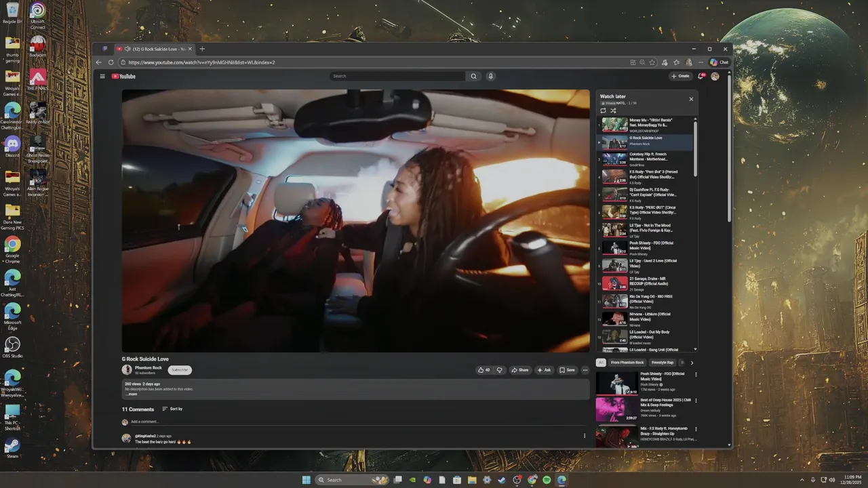
Task: Open the Sort by comments dropdown
Action: coord(172,409)
